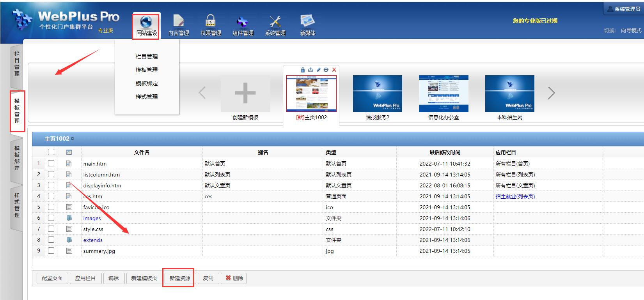Tick the checkbox next to style.css
This screenshot has height=300, width=644.
(x=51, y=229)
